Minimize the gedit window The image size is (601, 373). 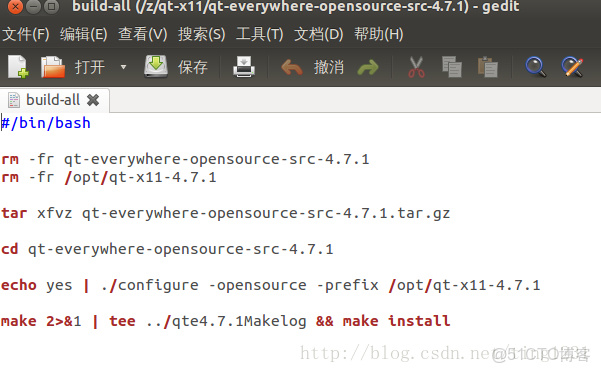[x=33, y=6]
